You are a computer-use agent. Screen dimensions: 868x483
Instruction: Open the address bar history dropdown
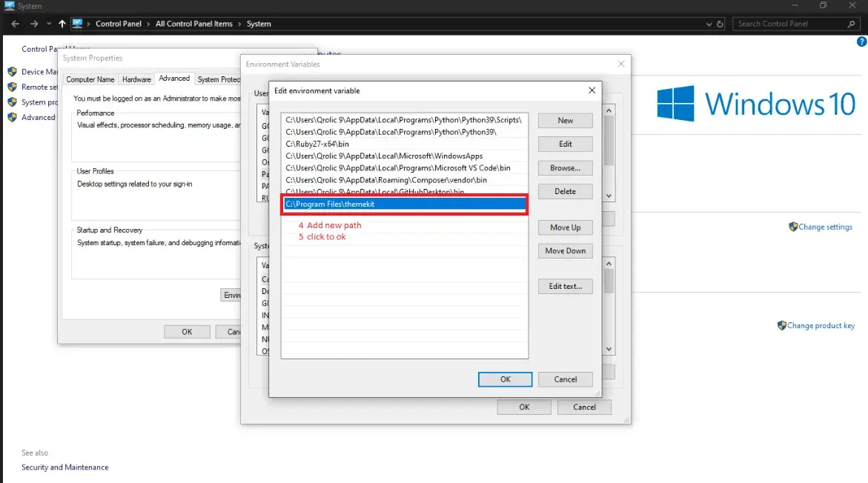point(708,24)
